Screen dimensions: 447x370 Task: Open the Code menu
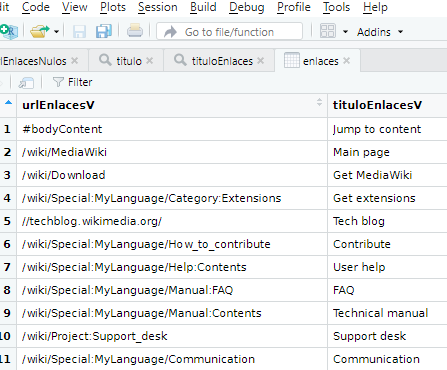coord(36,7)
